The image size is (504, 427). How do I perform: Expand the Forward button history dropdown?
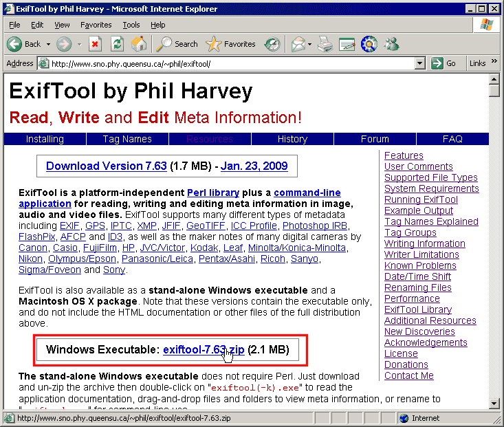click(79, 45)
